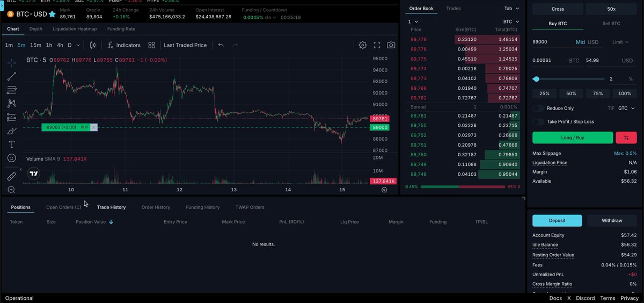Open order book Tab layout dropdown

(x=511, y=9)
